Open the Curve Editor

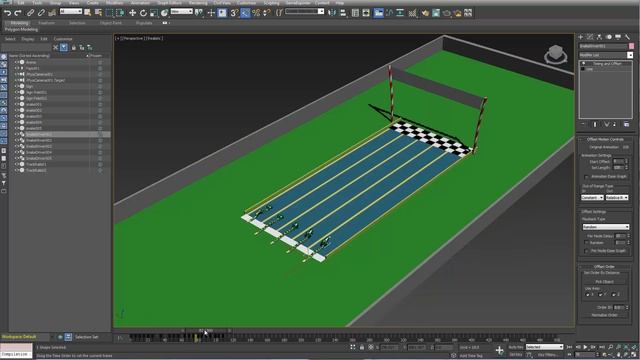click(389, 13)
